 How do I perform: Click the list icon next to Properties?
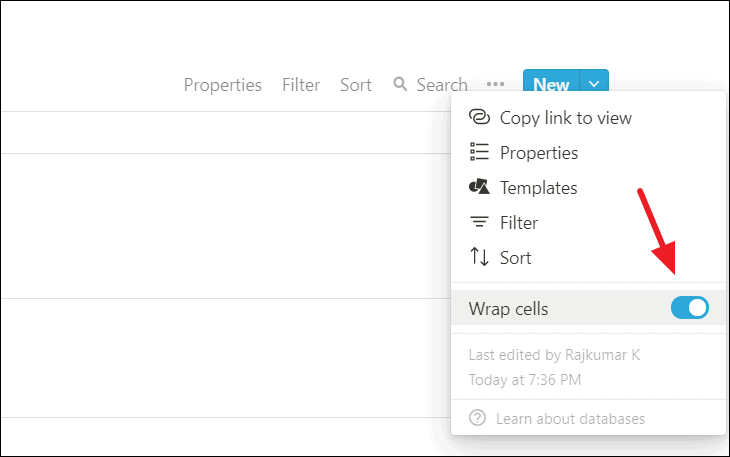coord(479,152)
